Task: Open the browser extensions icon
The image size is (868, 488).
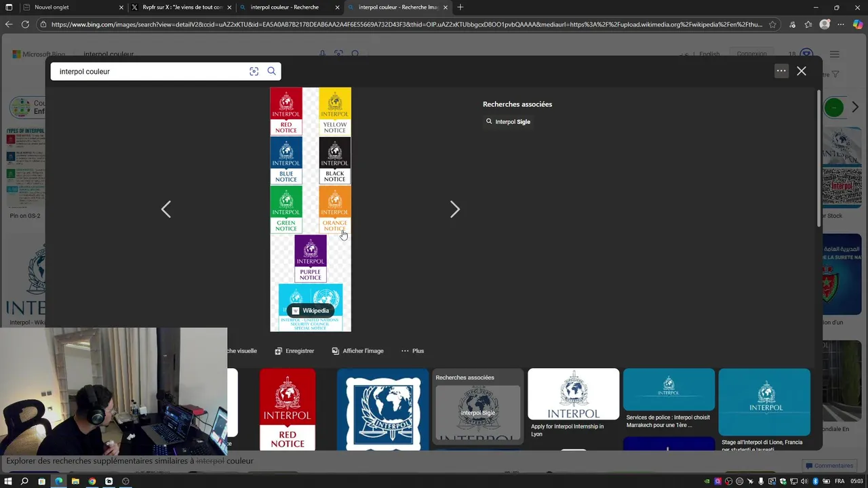Action: point(793,24)
